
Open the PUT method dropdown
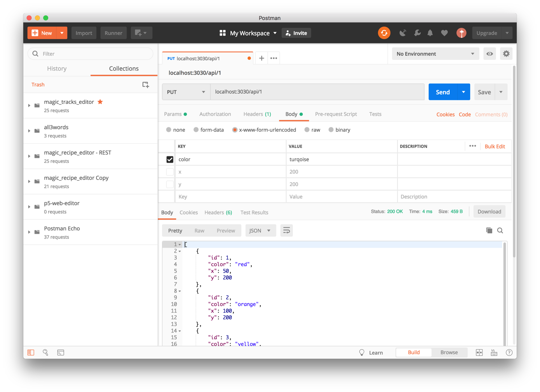(186, 92)
